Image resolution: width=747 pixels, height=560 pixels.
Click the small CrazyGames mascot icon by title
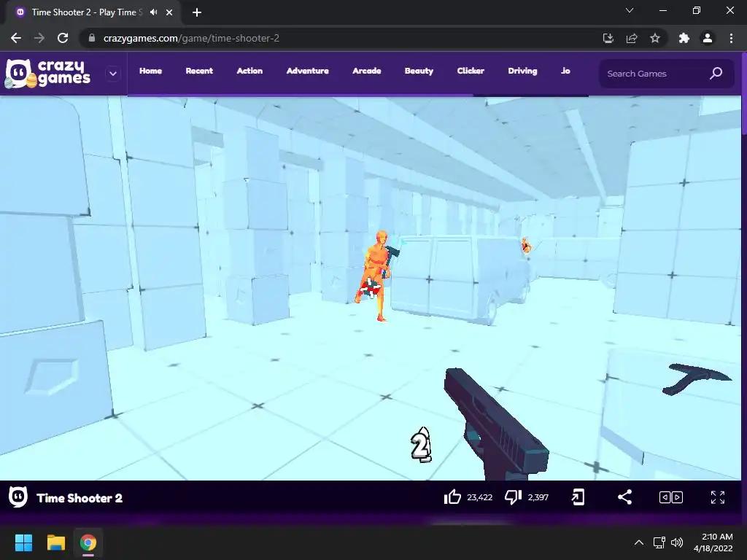click(18, 497)
